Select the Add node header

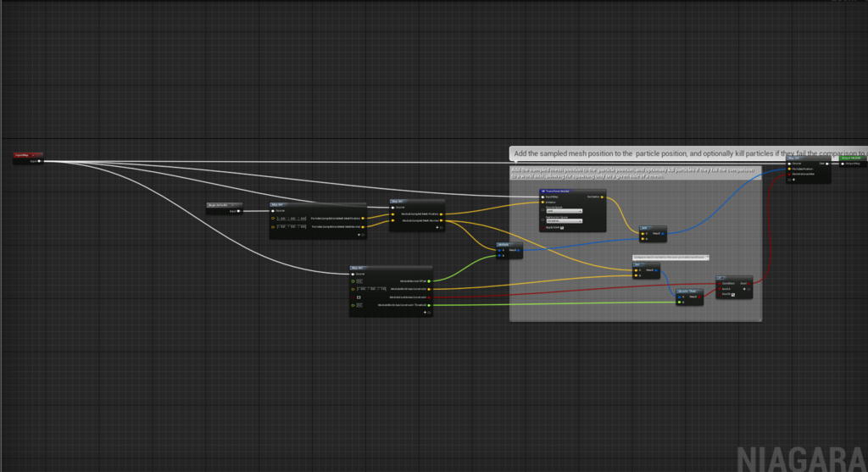click(x=653, y=227)
